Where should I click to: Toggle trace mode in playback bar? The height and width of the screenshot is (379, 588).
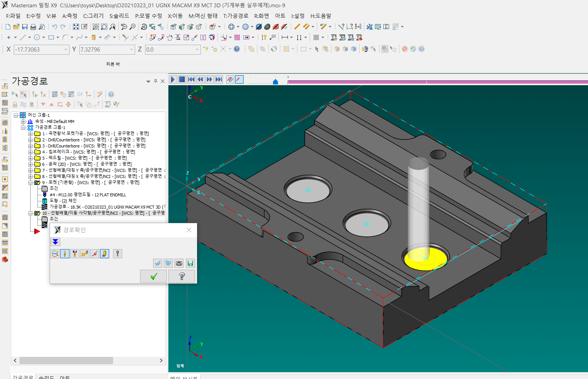(x=230, y=79)
